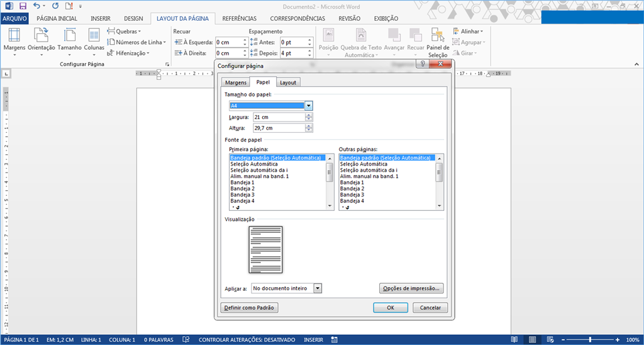The height and width of the screenshot is (345, 644).
Task: Click INSERIR mode in status bar
Action: pyautogui.click(x=313, y=340)
